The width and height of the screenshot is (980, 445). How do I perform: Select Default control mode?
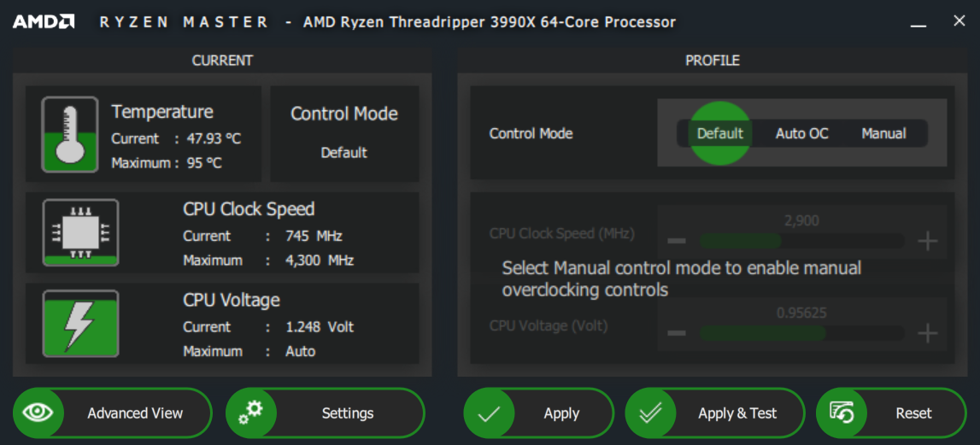pyautogui.click(x=720, y=133)
